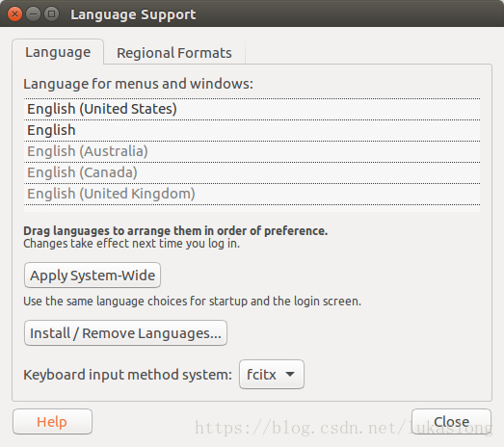Choose English (Australia) from the list
Image resolution: width=504 pixels, height=447 pixels.
252,151
